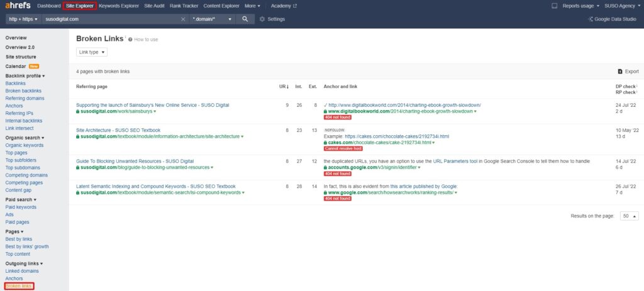Open Guide To Blocking Unwanted Resources link

point(135,162)
